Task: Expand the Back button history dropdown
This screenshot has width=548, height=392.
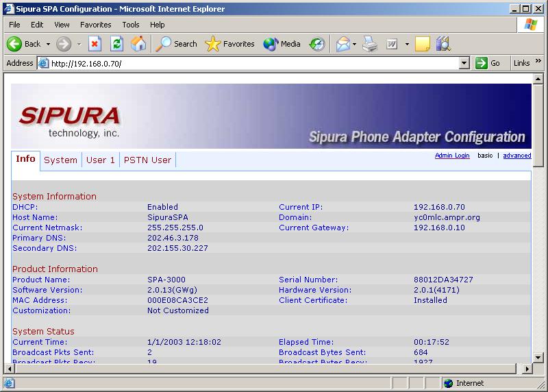Action: (x=48, y=44)
